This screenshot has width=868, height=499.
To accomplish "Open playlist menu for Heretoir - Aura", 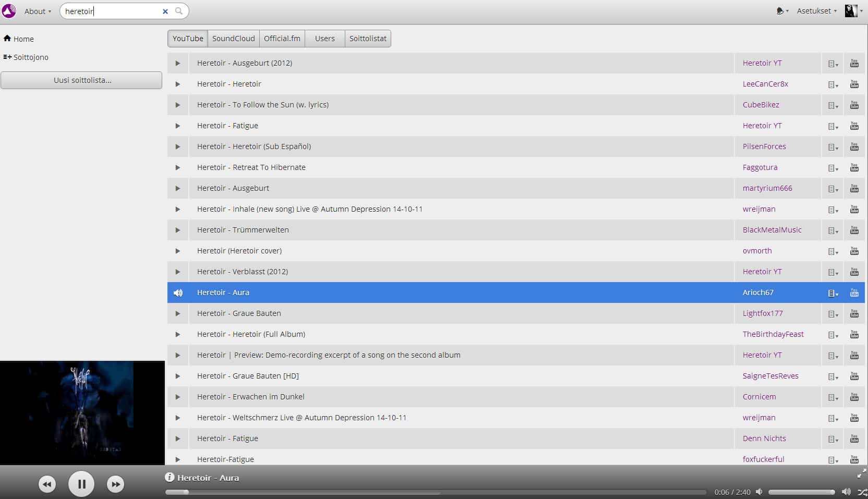I will (x=833, y=293).
